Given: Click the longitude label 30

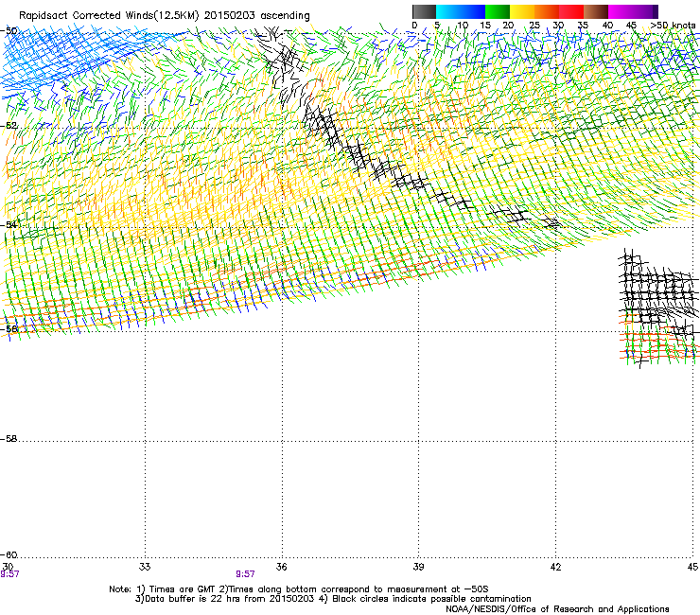Looking at the screenshot, I should pos(8,567).
